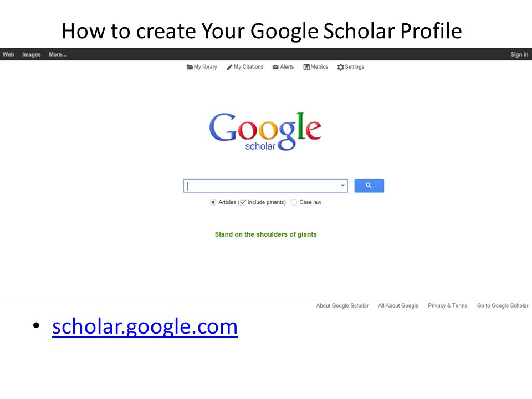Switch to Images in the top bar
The height and width of the screenshot is (399, 532).
coord(31,54)
